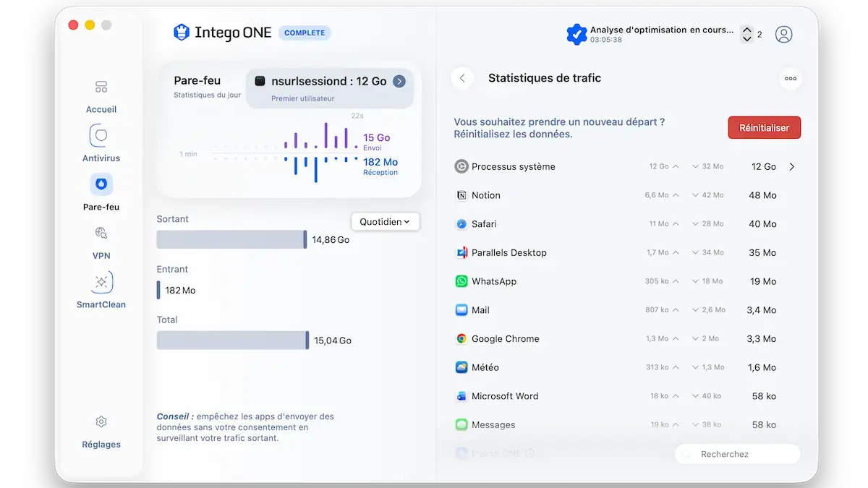Click the Mail app icon
This screenshot has height=488, width=868.
[x=461, y=310]
